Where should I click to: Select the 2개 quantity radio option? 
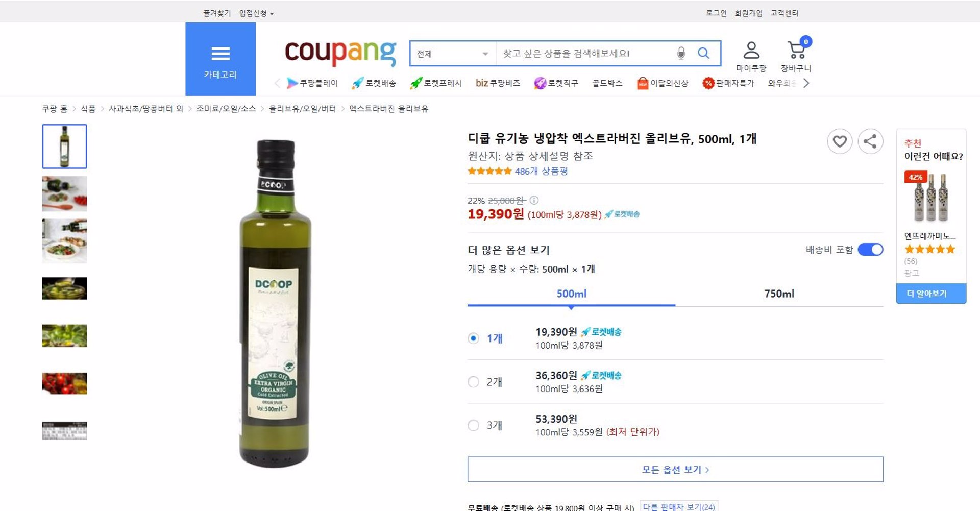click(x=474, y=382)
